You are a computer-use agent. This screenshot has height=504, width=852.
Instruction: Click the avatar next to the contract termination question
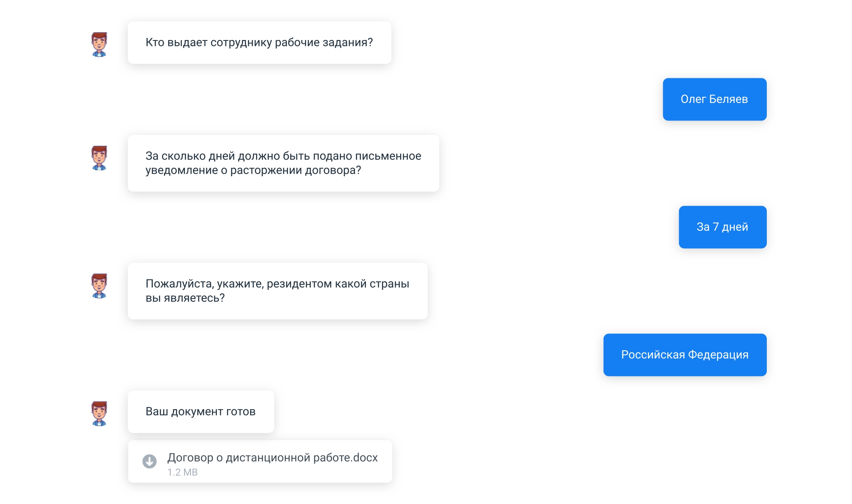click(x=99, y=158)
